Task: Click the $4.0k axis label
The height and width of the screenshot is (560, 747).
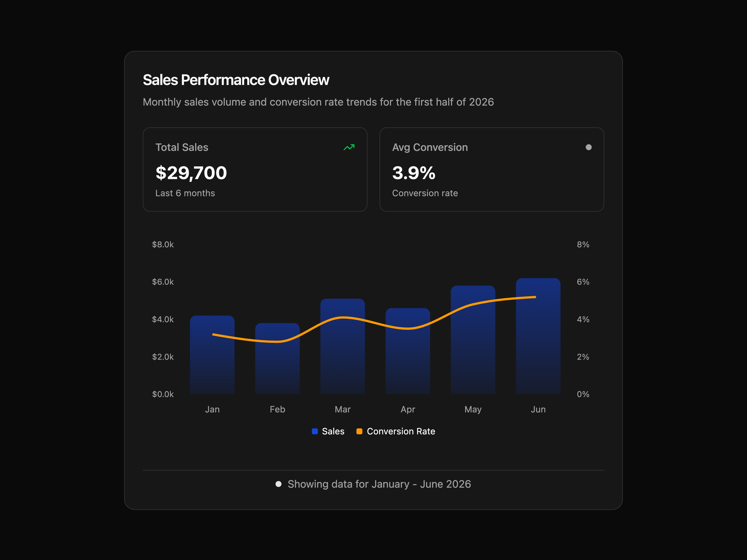Action: tap(163, 319)
